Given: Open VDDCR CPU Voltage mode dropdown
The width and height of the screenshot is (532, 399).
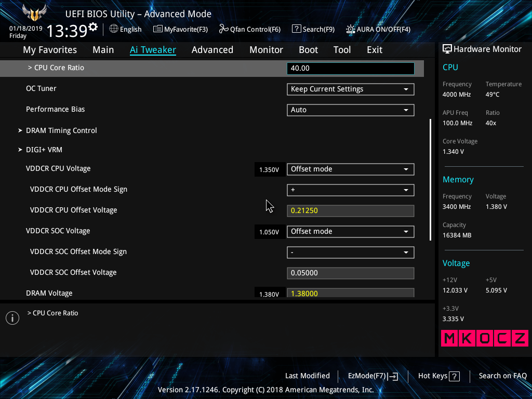Looking at the screenshot, I should (351, 169).
